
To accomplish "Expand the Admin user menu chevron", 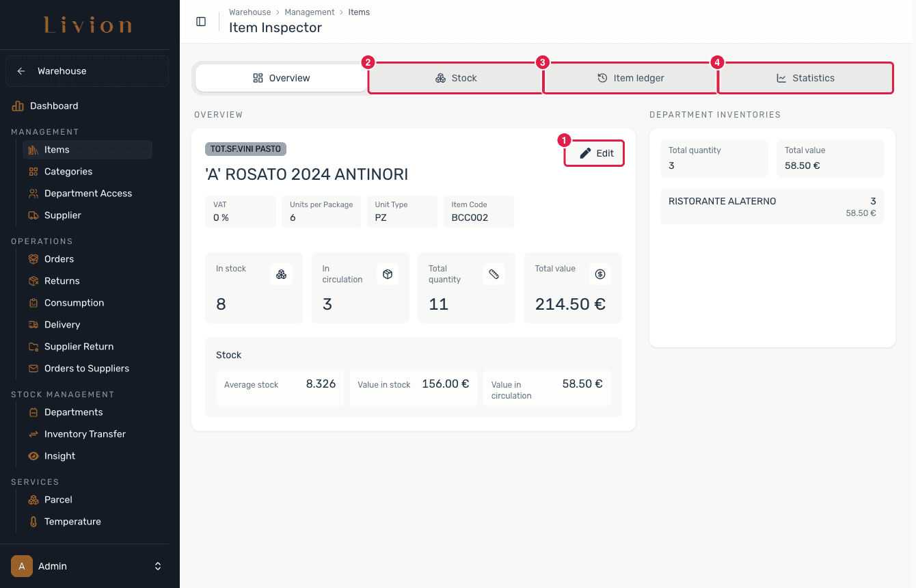I will click(x=158, y=566).
